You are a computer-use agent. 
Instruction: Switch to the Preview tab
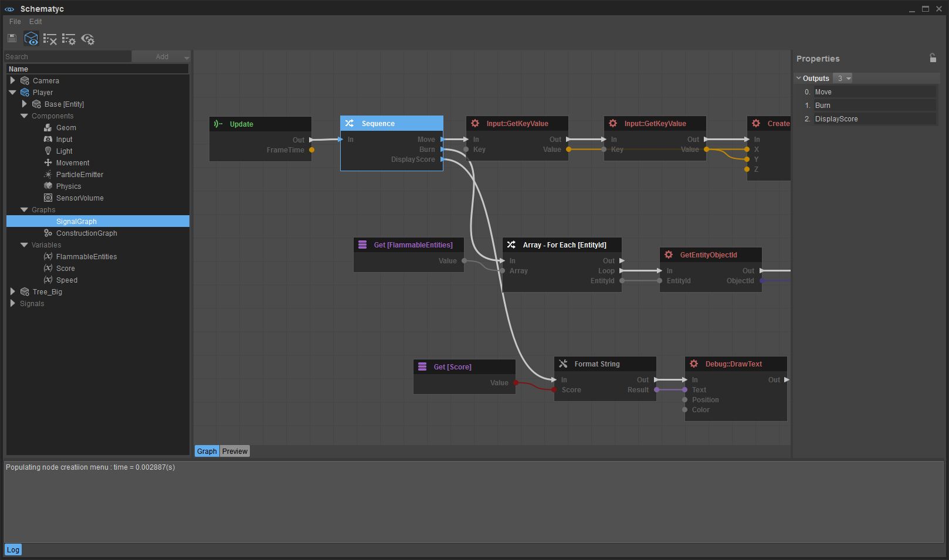(x=235, y=451)
